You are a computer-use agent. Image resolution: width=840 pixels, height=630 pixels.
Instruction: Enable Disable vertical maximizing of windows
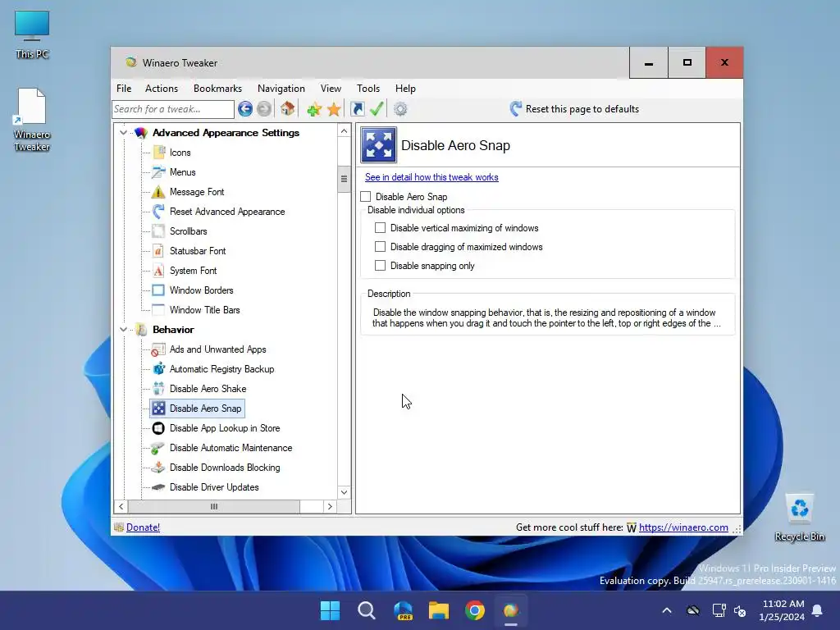point(380,228)
